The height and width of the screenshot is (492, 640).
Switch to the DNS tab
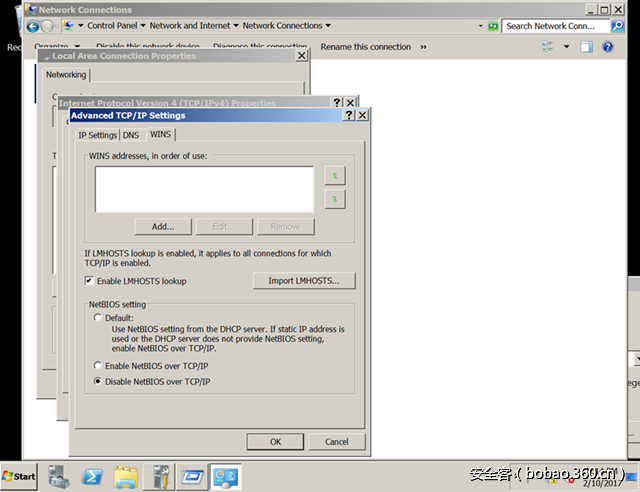(131, 135)
